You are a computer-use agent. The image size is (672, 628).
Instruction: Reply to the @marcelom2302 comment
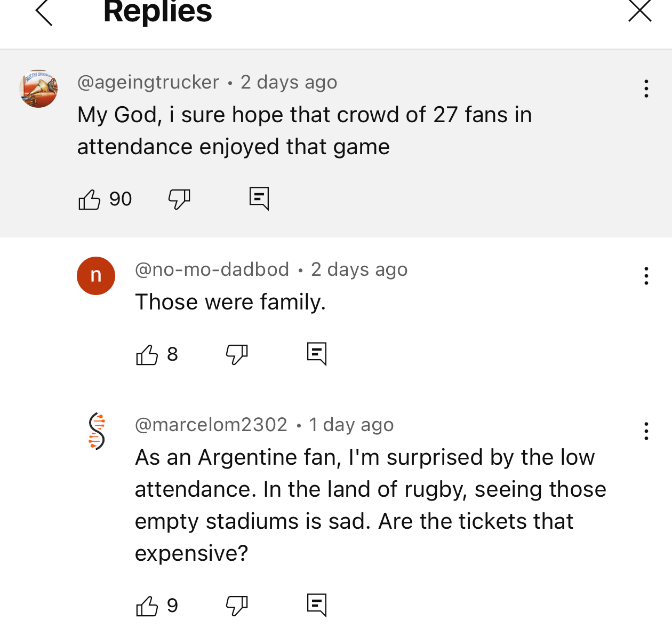(x=317, y=605)
